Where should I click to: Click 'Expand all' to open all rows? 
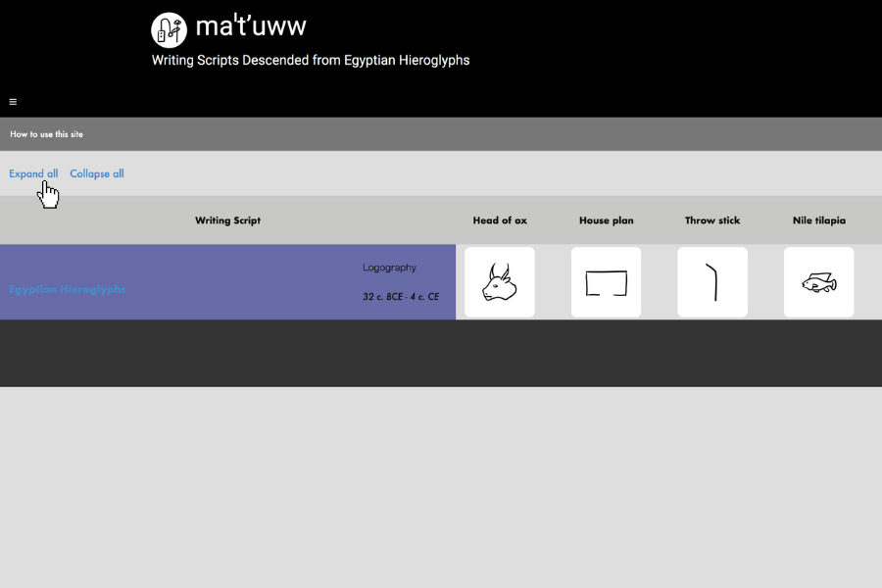click(x=33, y=173)
